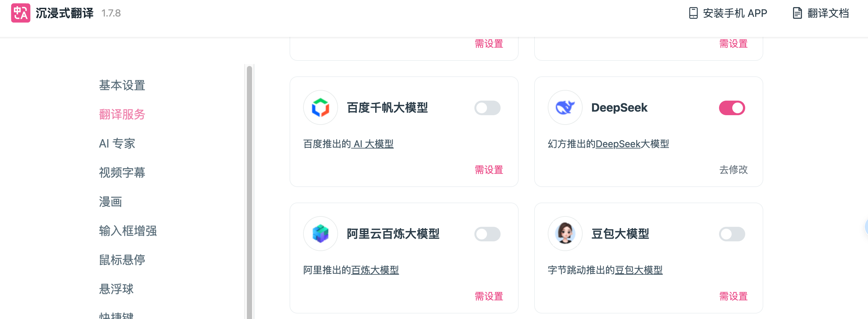Image resolution: width=868 pixels, height=319 pixels.
Task: Select 翻译服务 sidebar item
Action: pos(122,114)
